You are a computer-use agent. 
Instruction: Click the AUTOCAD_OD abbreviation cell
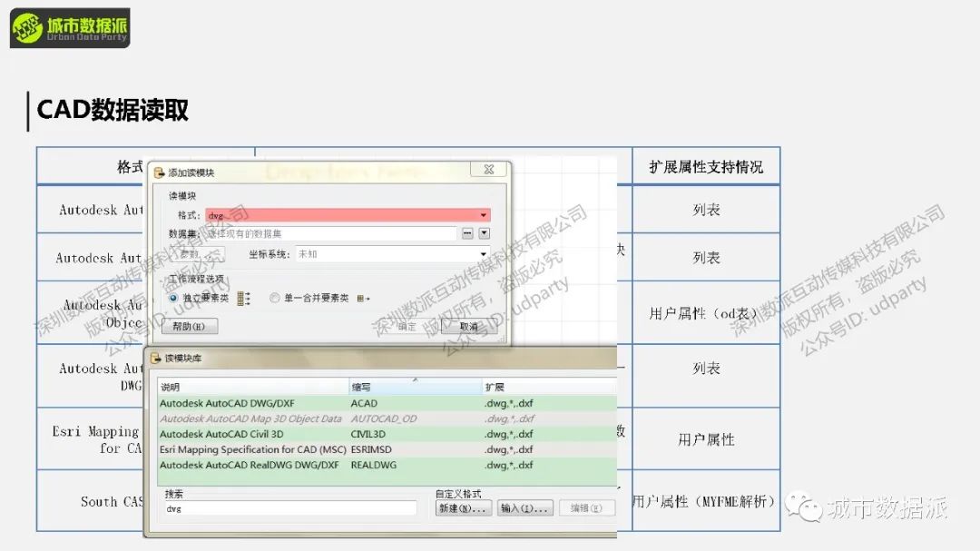tap(383, 419)
